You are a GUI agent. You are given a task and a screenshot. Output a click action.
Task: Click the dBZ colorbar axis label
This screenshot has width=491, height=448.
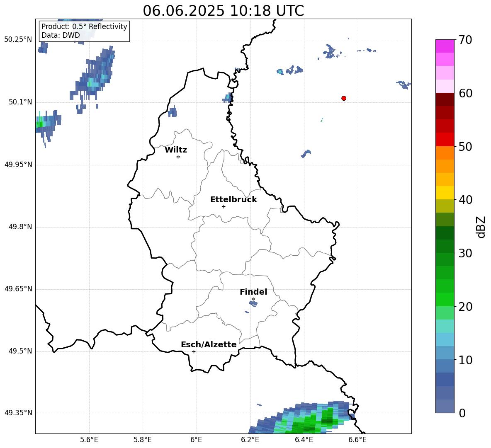[x=481, y=227]
